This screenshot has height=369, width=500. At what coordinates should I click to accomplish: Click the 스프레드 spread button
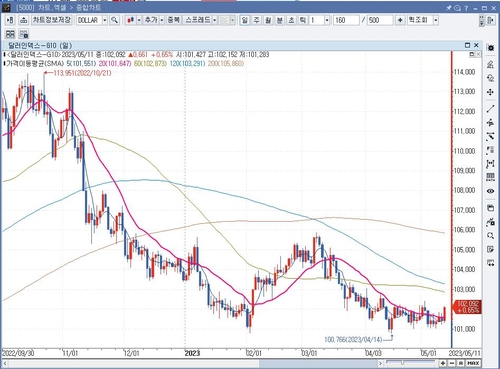point(198,20)
